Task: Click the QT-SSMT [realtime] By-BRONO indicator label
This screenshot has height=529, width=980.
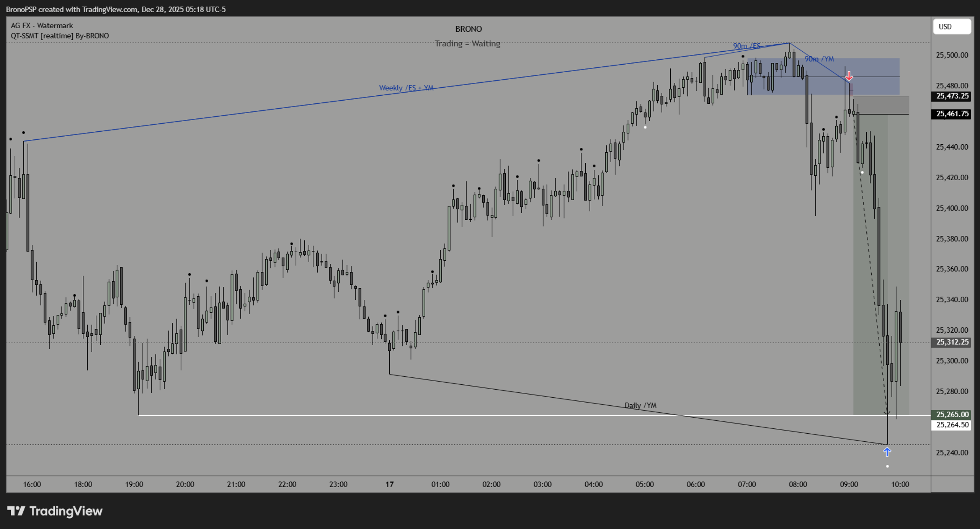Action: tap(60, 36)
